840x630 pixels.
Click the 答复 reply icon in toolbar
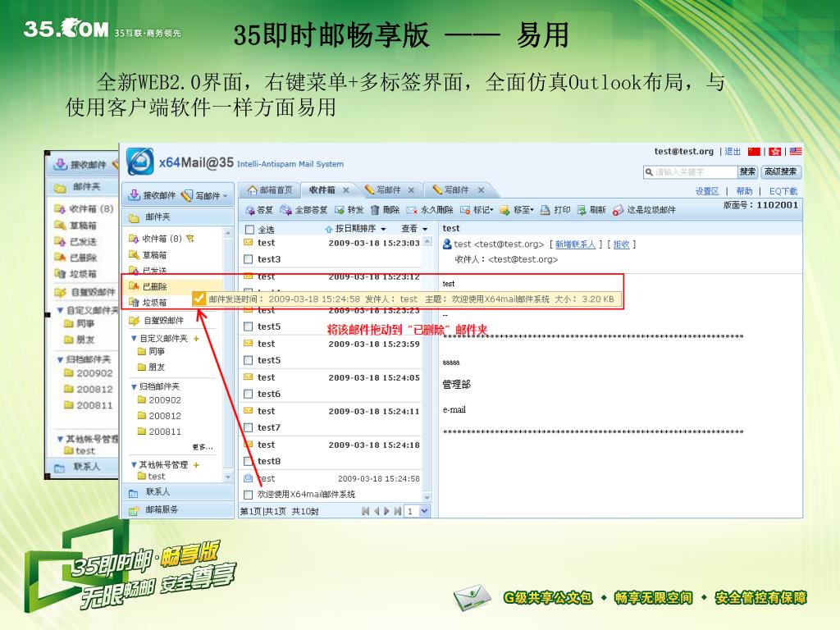(x=249, y=210)
